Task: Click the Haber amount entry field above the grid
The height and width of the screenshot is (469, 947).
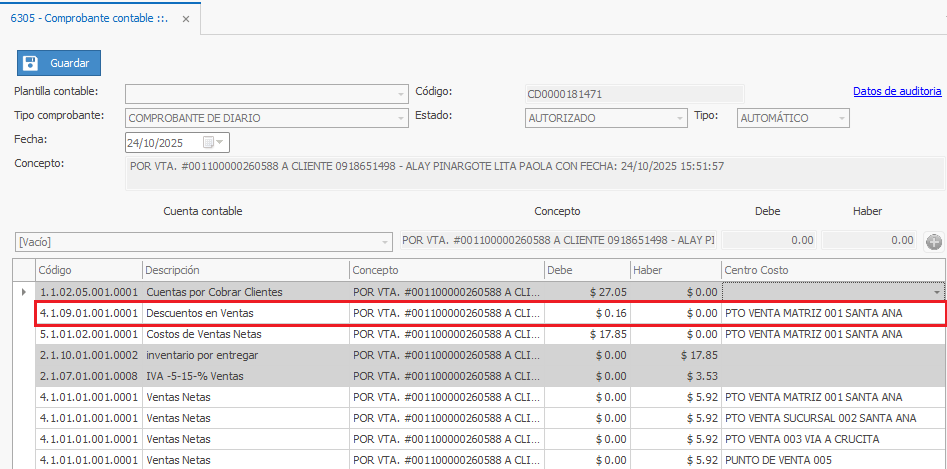Action: [x=868, y=241]
